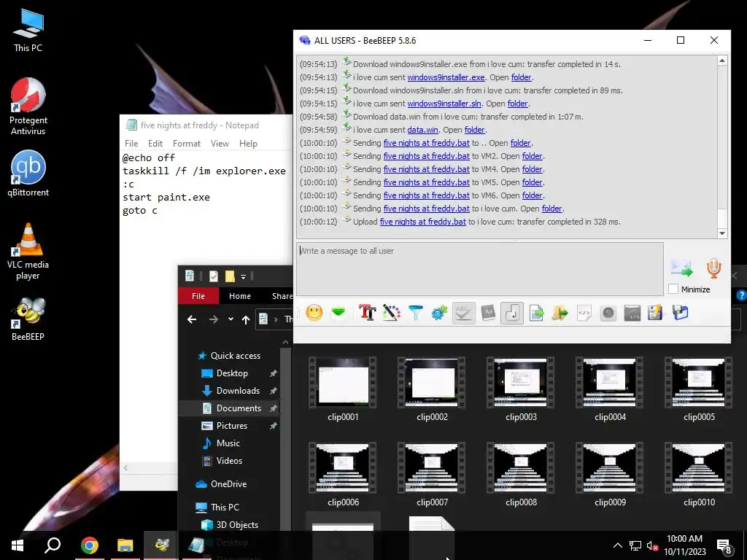Click BeeBEEP chat log scroll up arrow
Screen dimensions: 747x560
(722, 61)
